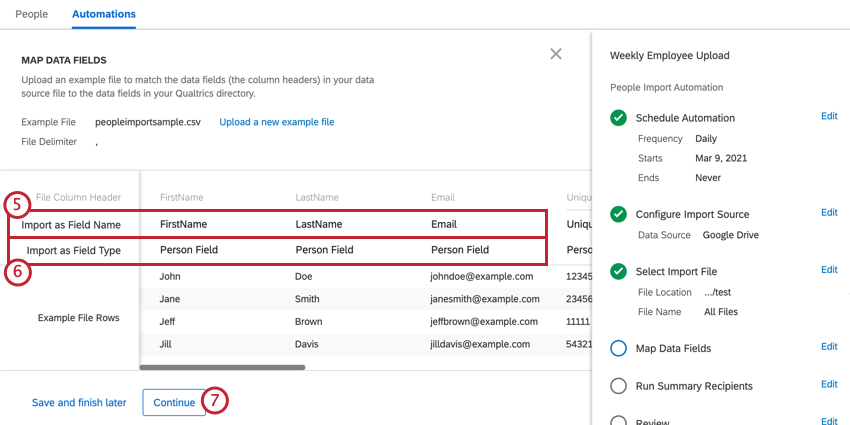Click the green checkmark for Schedule Automation
This screenshot has height=425, width=850.
coord(619,118)
